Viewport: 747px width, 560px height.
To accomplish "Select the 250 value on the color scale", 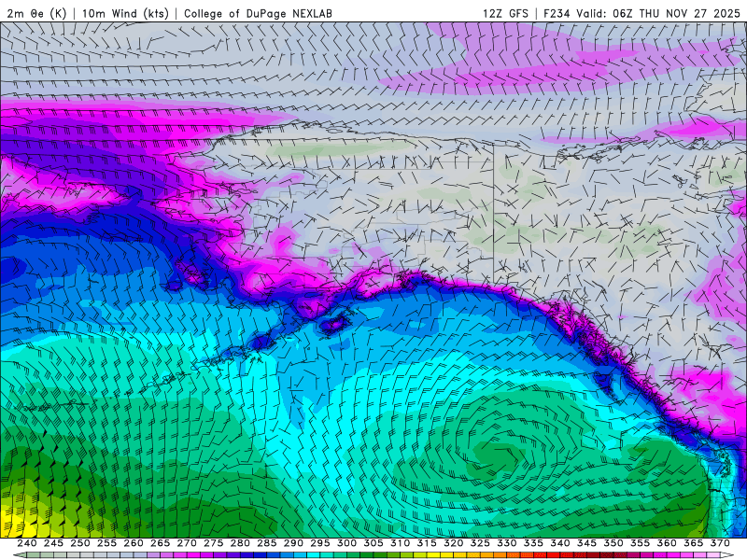I will point(80,543).
